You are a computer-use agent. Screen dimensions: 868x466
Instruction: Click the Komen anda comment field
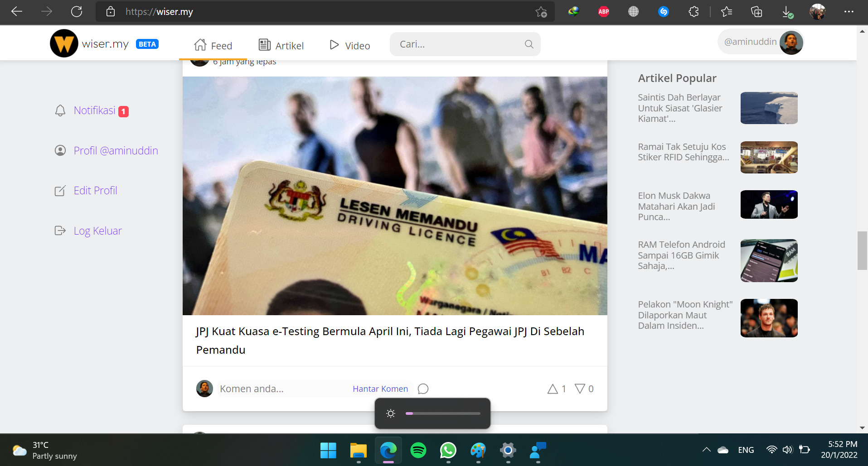pyautogui.click(x=281, y=389)
